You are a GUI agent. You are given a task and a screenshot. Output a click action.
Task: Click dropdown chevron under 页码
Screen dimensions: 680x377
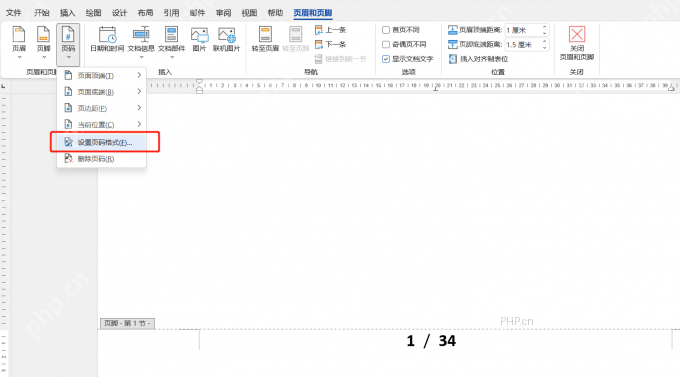(69, 57)
